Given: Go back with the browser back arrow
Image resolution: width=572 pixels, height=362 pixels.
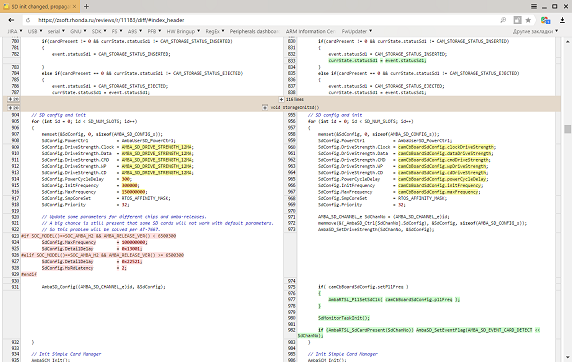Looking at the screenshot, I should (11, 20).
